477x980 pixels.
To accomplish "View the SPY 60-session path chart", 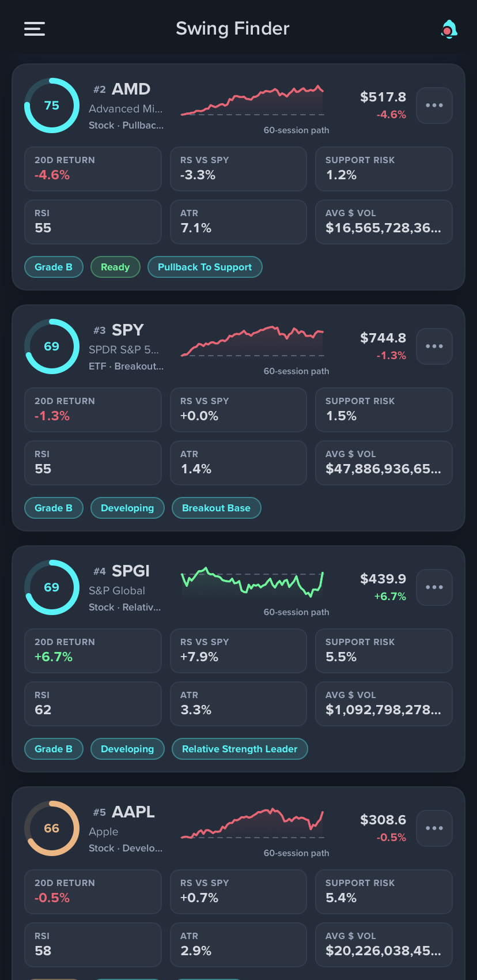I will [x=252, y=342].
